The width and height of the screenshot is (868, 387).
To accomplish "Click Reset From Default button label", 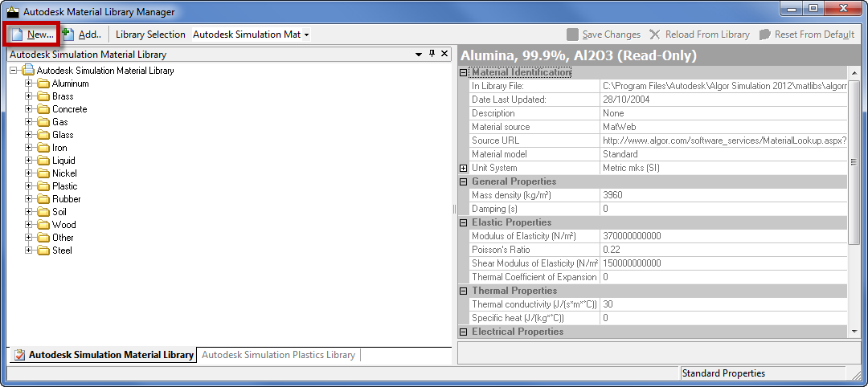I will (814, 35).
